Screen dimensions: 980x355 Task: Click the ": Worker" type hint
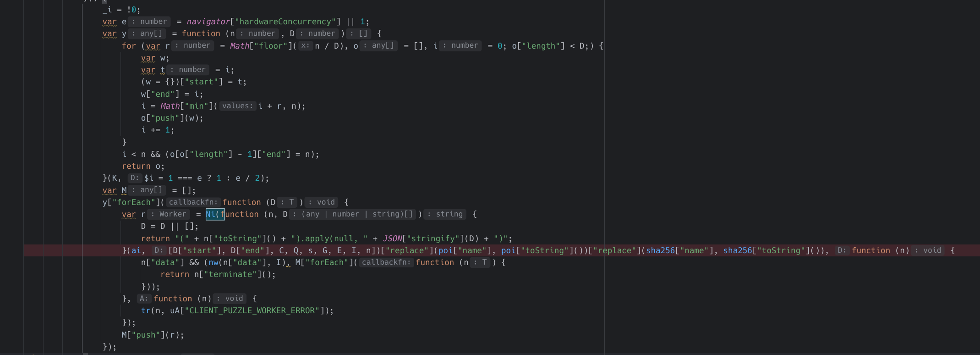169,214
